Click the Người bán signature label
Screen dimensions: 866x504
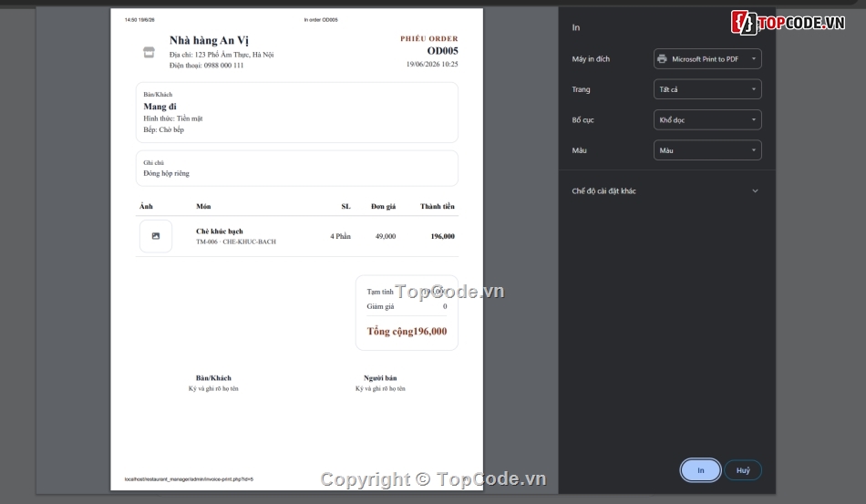pyautogui.click(x=380, y=378)
